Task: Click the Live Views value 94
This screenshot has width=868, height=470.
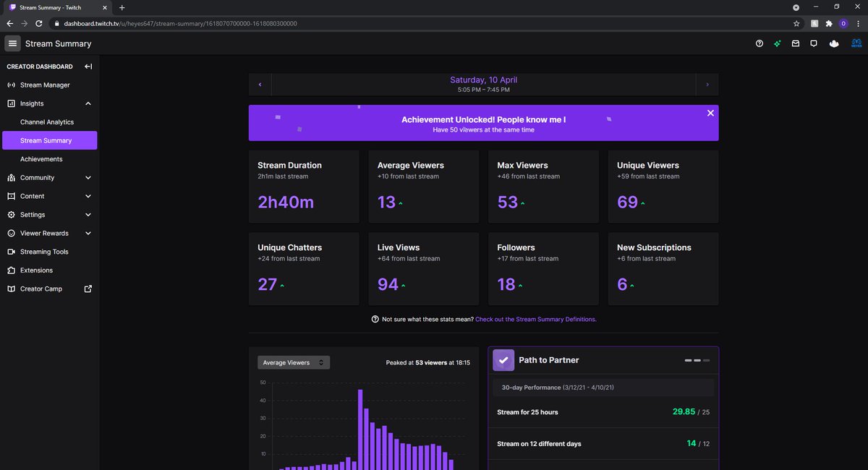Action: [x=388, y=284]
